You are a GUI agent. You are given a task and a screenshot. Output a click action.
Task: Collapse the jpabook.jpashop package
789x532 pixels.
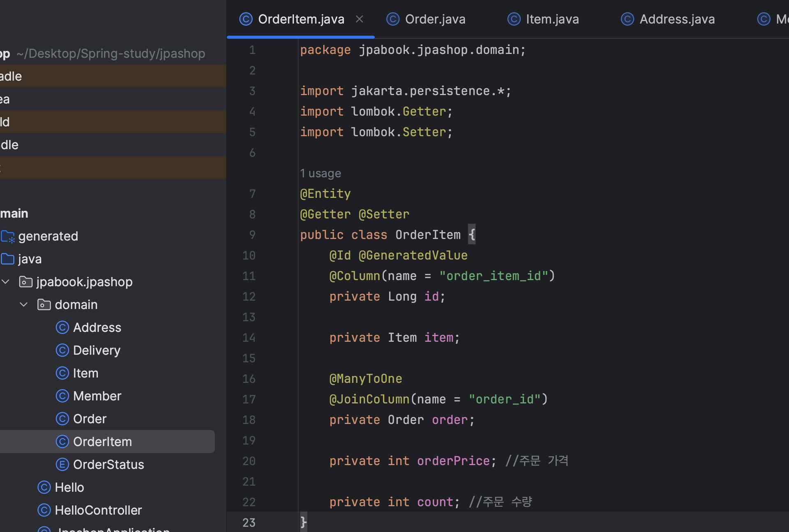tap(6, 282)
